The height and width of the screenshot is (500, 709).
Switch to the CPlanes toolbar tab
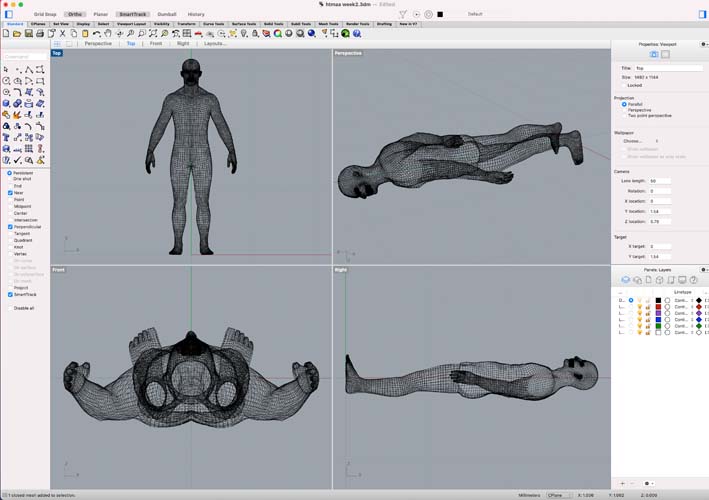[38, 24]
